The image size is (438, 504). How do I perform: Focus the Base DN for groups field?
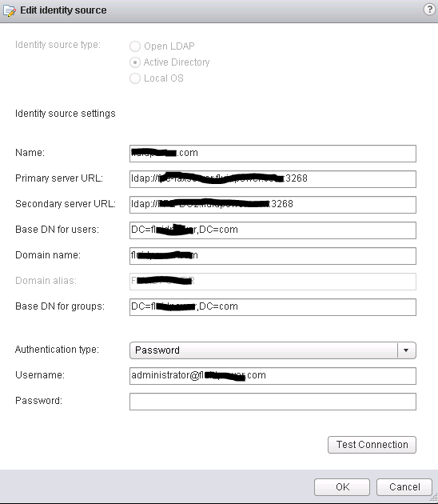(x=273, y=307)
